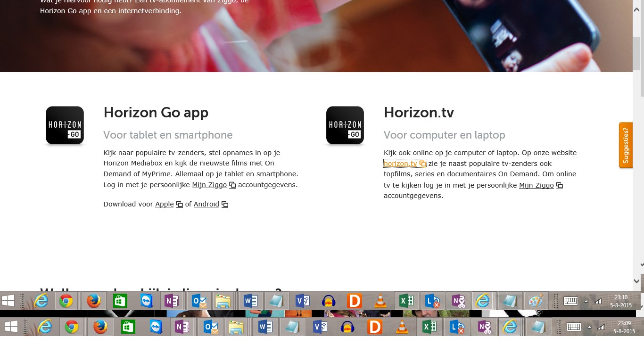The image size is (644, 362).
Task: Click the Horizon Go app icon
Action: 65,125
